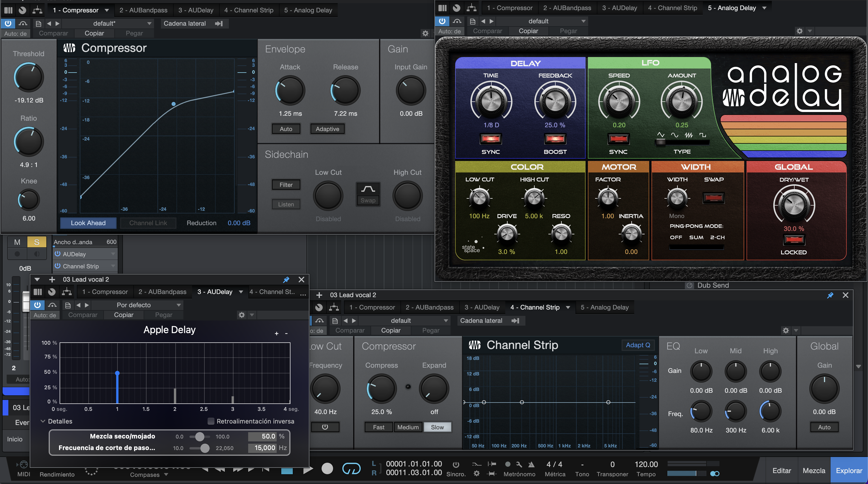Click the Sidechain Filter button
Viewport: 868px width, 484px height.
[x=286, y=185]
